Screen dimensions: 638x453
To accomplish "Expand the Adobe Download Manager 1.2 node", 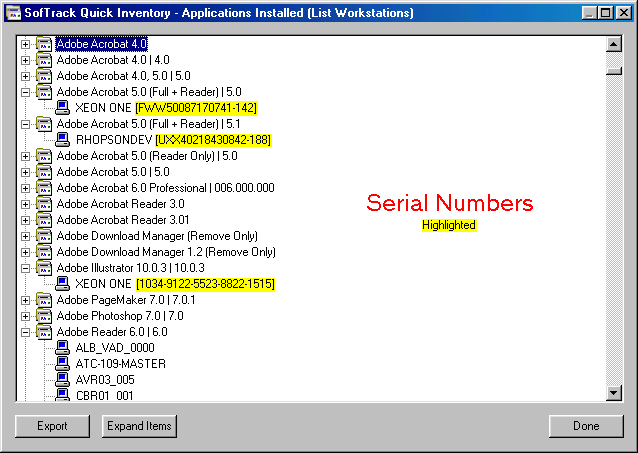I will coord(25,252).
